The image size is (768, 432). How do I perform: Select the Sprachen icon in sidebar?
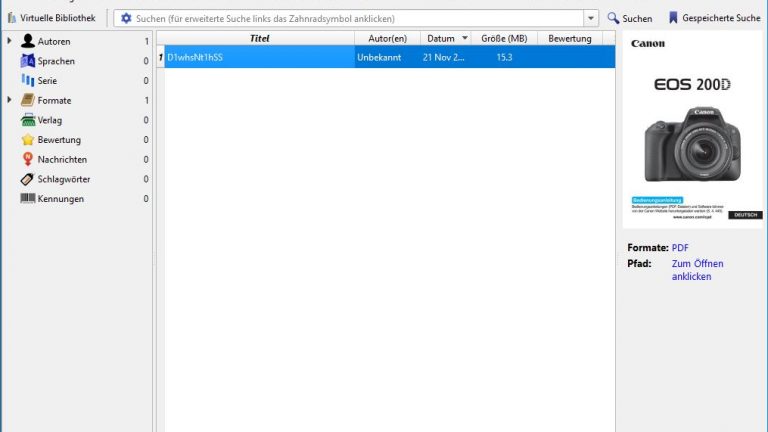click(x=28, y=61)
